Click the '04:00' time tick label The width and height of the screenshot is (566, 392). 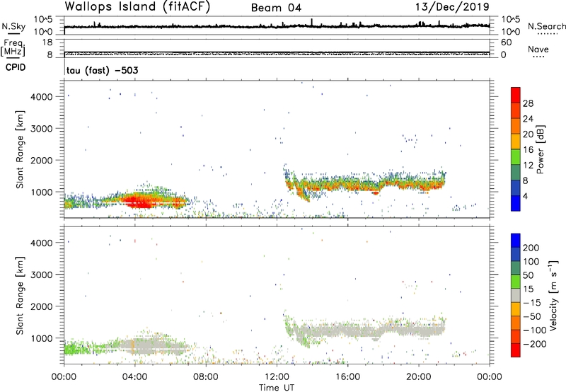[x=134, y=377]
